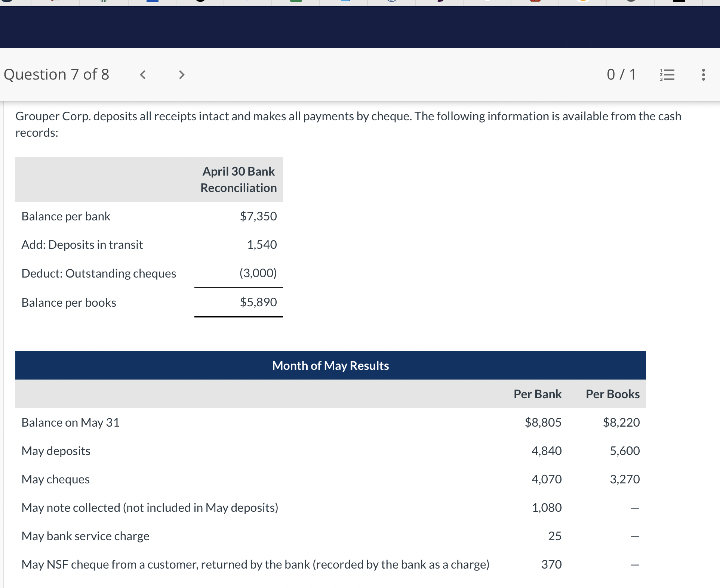Click the 0 / 1 score indicator
The image size is (720, 588).
coord(621,74)
